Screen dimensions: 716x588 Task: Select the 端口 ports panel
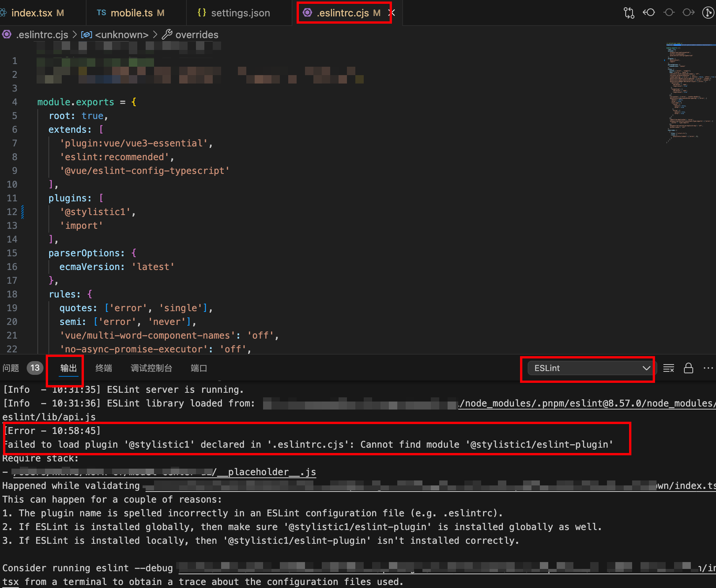pos(199,368)
